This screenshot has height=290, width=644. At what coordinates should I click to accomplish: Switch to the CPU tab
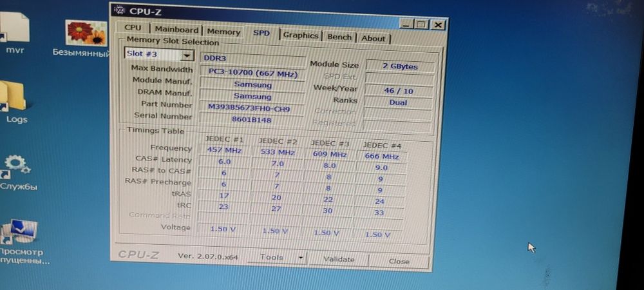pyautogui.click(x=133, y=28)
